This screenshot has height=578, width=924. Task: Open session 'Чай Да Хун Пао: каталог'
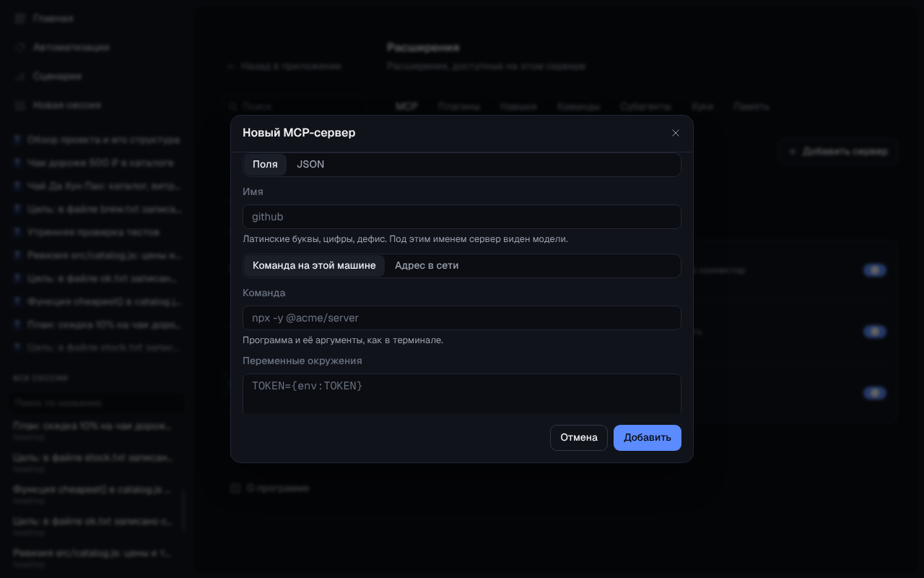[97, 186]
